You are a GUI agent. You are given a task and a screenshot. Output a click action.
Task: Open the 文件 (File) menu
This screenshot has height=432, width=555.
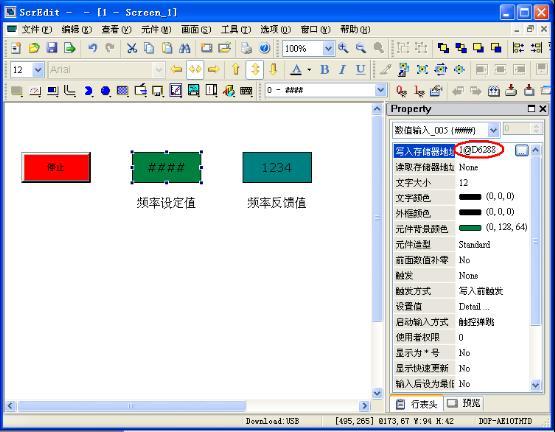point(37,29)
